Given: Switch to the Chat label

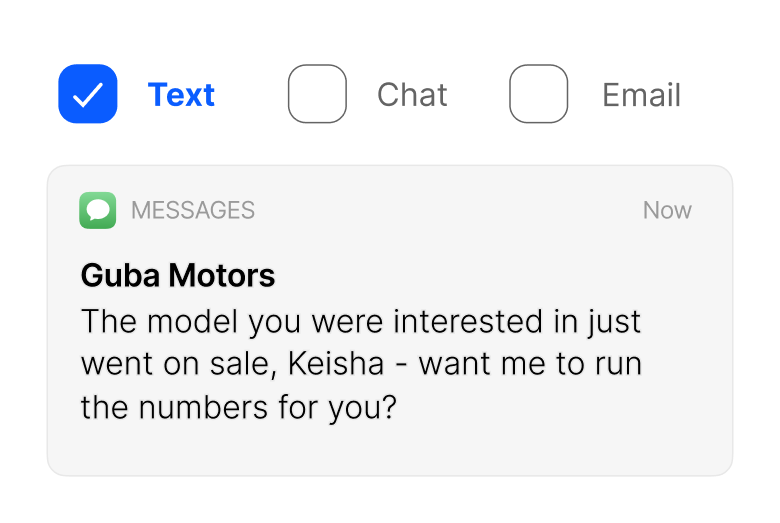Looking at the screenshot, I should 412,95.
